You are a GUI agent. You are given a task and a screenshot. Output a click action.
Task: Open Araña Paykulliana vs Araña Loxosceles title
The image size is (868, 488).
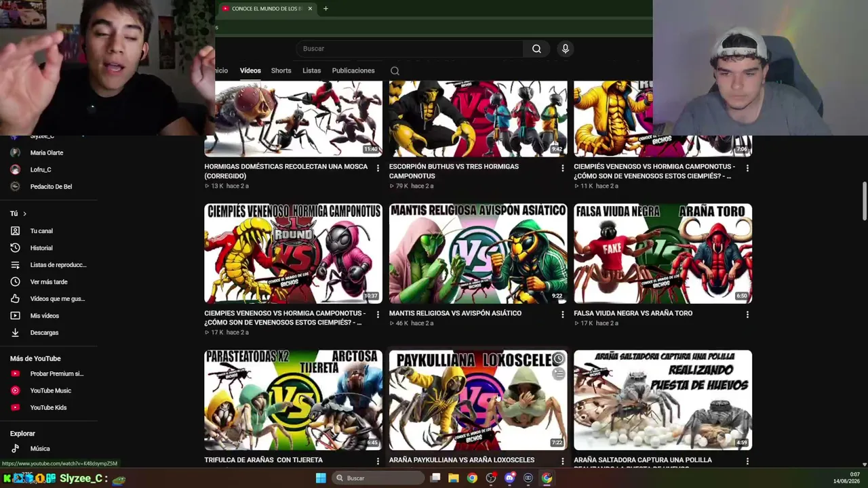point(462,460)
